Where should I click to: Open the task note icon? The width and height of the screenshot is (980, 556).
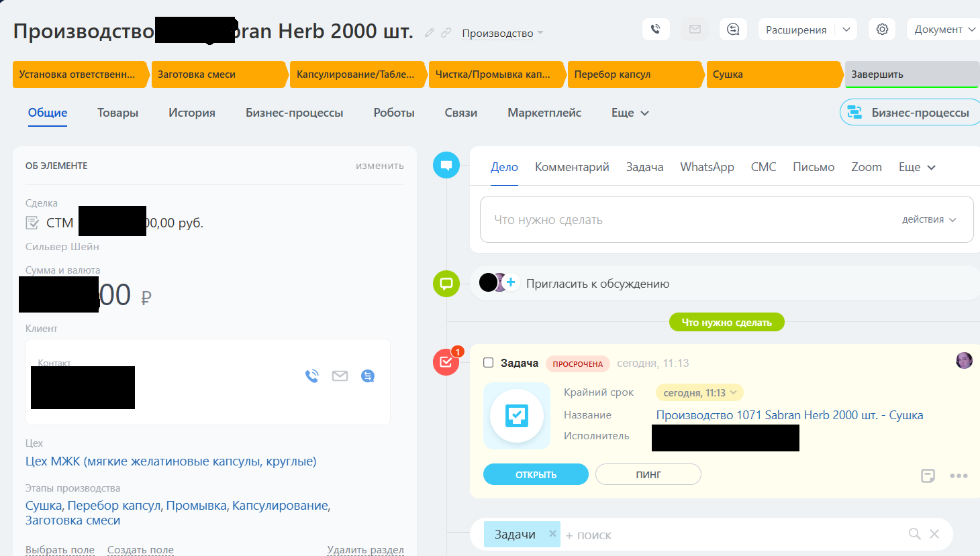click(x=928, y=476)
